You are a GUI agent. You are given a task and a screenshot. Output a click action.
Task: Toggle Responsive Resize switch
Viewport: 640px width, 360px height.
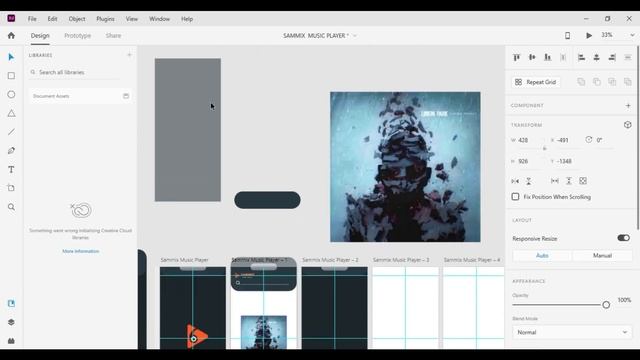[x=623, y=238]
